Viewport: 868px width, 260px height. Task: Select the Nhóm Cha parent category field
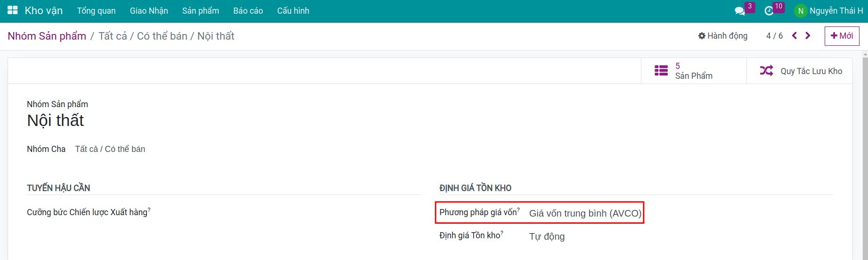(110, 149)
